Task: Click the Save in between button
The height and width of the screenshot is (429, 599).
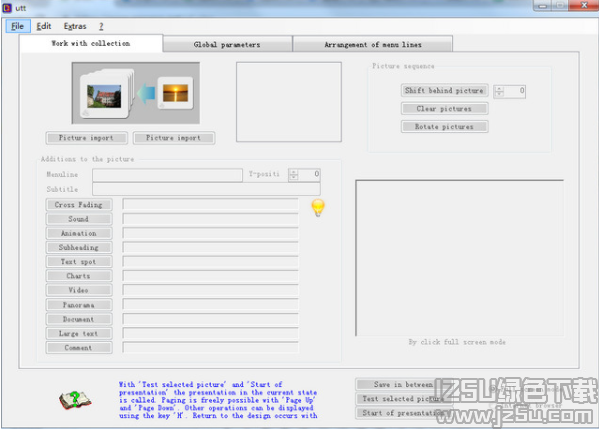Action: 404,385
